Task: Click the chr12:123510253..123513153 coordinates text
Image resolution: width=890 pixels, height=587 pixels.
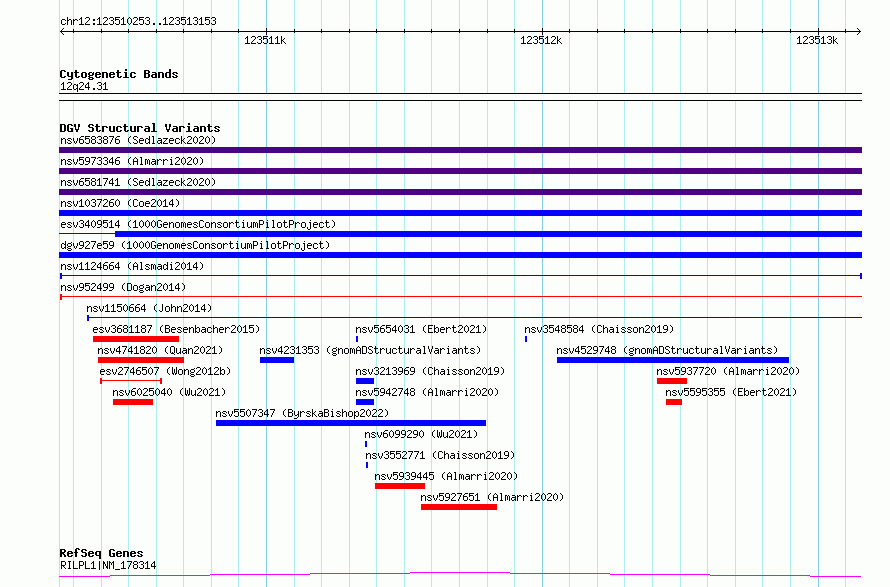Action: (138, 22)
